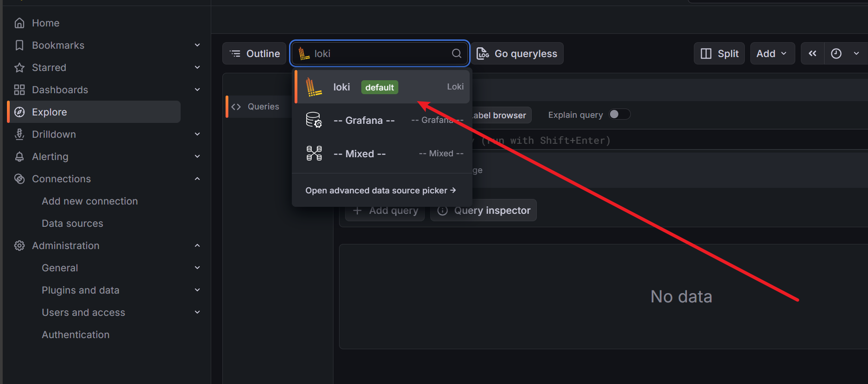Click the Starred star icon
The height and width of the screenshot is (384, 868).
pyautogui.click(x=19, y=67)
